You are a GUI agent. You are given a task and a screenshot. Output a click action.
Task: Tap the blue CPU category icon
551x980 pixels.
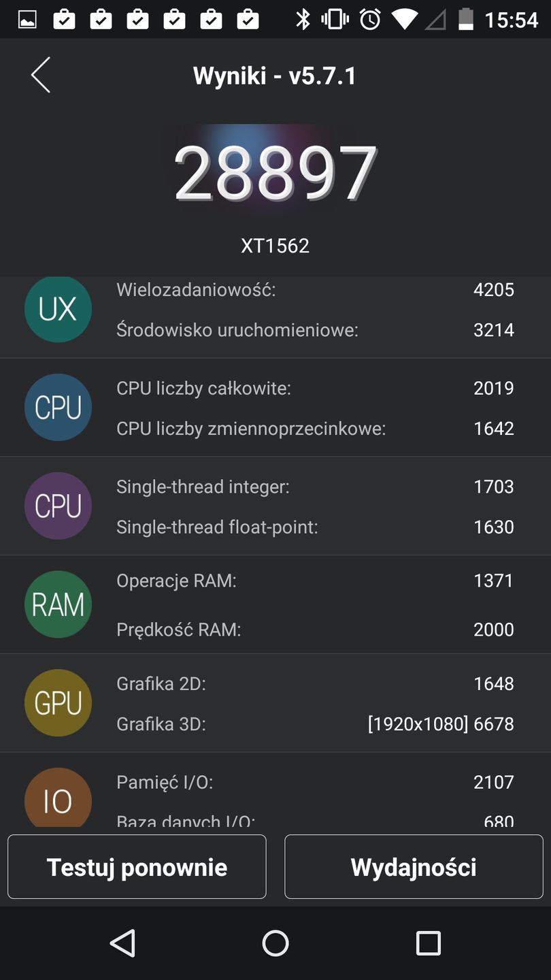click(x=58, y=408)
